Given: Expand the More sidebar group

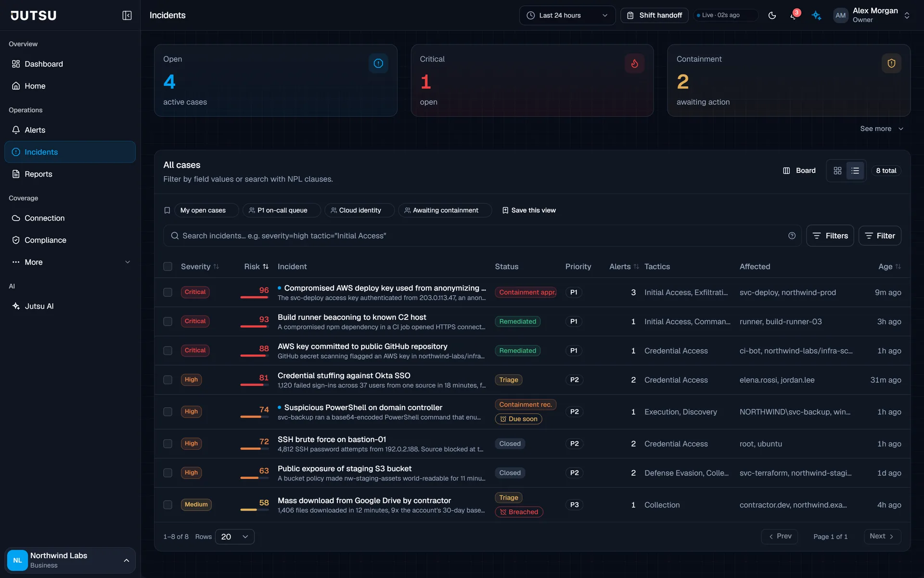Looking at the screenshot, I should (x=70, y=262).
